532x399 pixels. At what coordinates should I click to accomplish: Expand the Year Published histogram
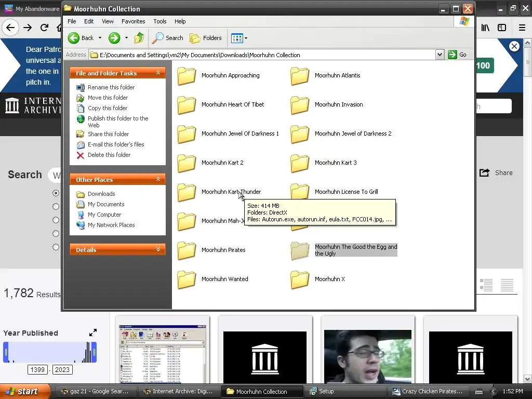tap(92, 332)
